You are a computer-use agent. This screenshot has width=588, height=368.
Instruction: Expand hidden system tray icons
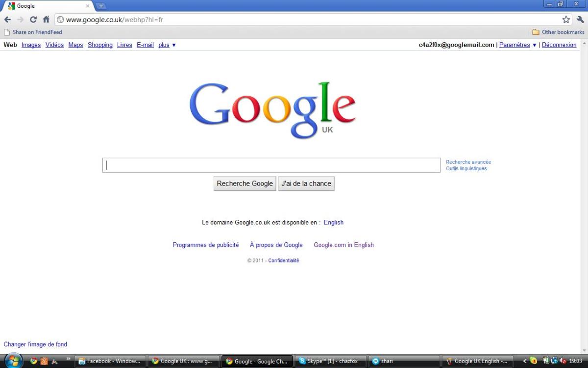(x=525, y=361)
